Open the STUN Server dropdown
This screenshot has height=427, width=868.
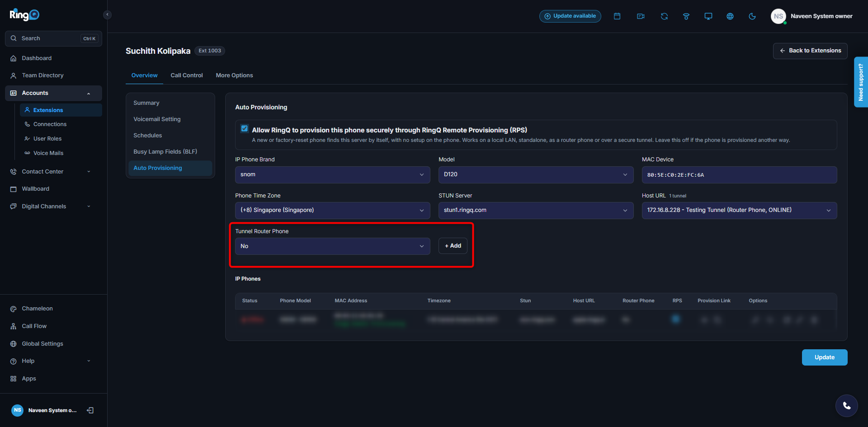(536, 211)
